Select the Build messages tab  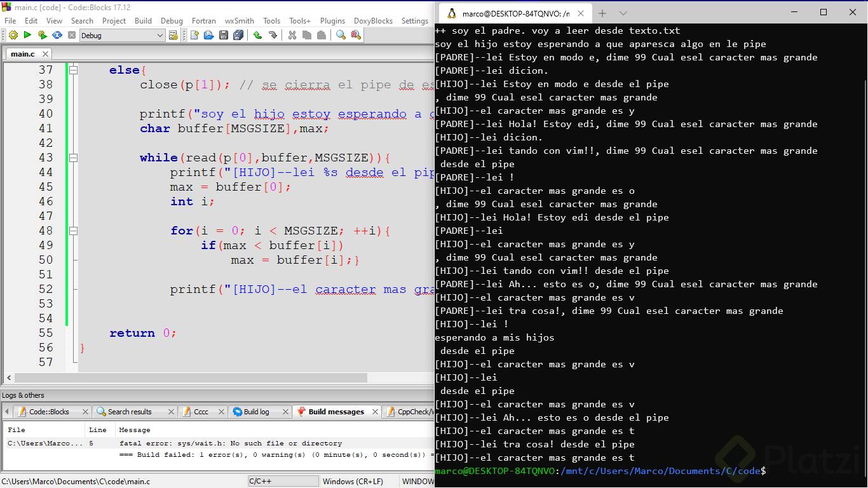[x=336, y=412]
